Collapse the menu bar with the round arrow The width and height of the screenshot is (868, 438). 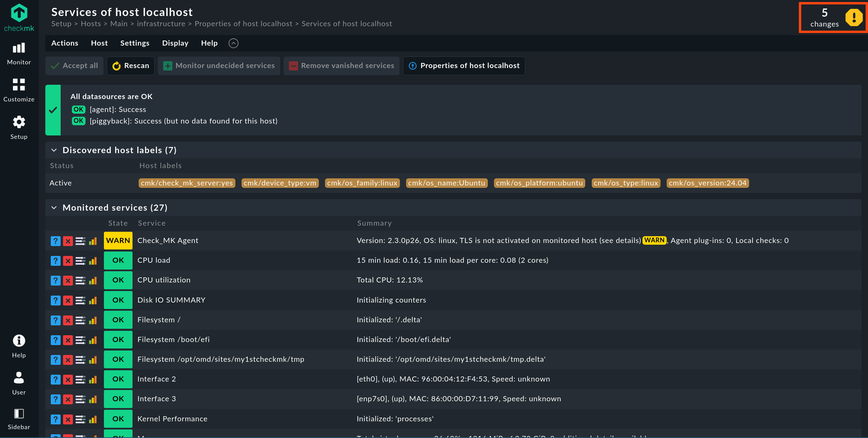[x=233, y=43]
